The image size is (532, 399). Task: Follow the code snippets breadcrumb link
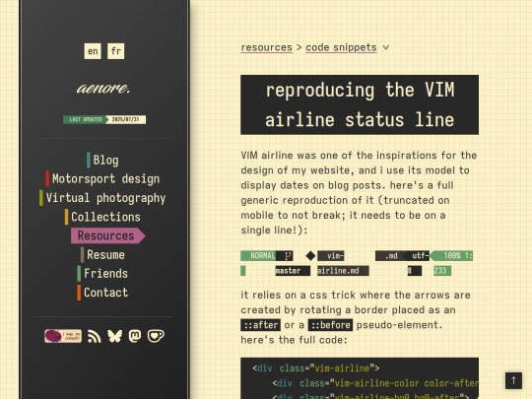[x=341, y=47]
